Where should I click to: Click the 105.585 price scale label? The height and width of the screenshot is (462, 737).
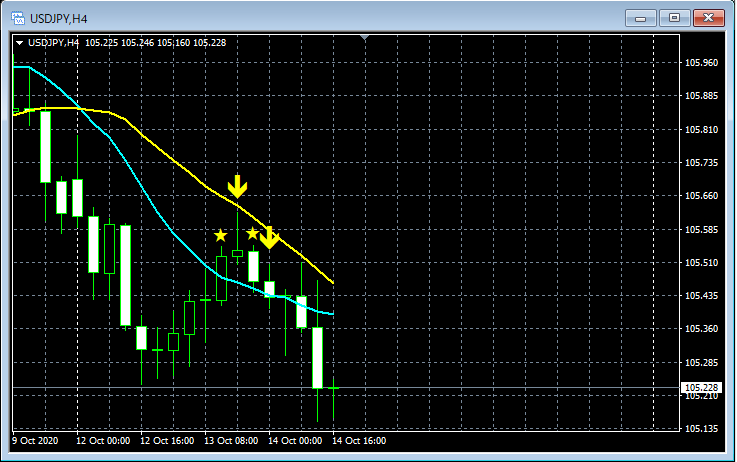[701, 229]
